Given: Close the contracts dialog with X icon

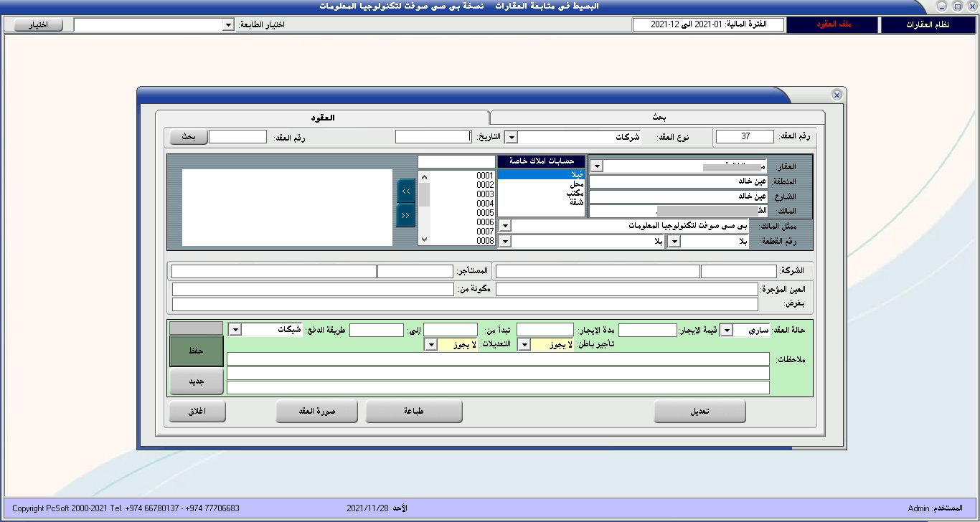Looking at the screenshot, I should click(837, 95).
